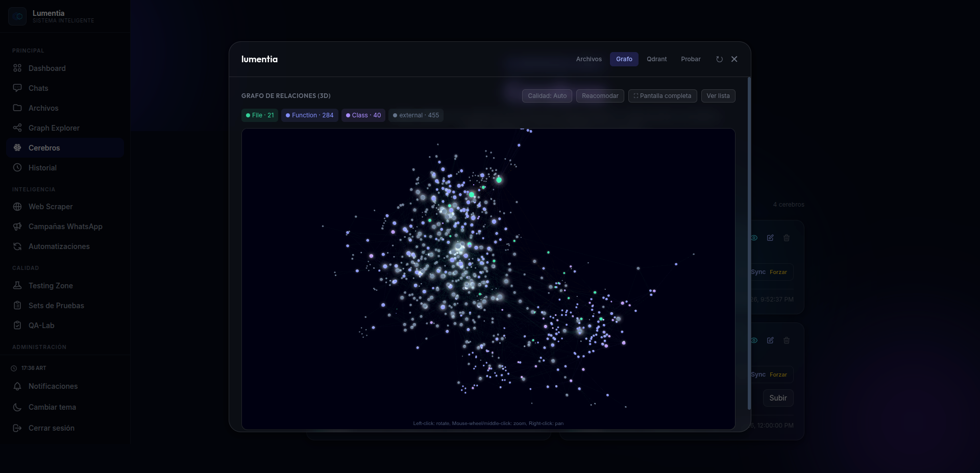Screen dimensions: 980x473
Task: Click the Cambiar tema moon icon
Action: (x=17, y=407)
